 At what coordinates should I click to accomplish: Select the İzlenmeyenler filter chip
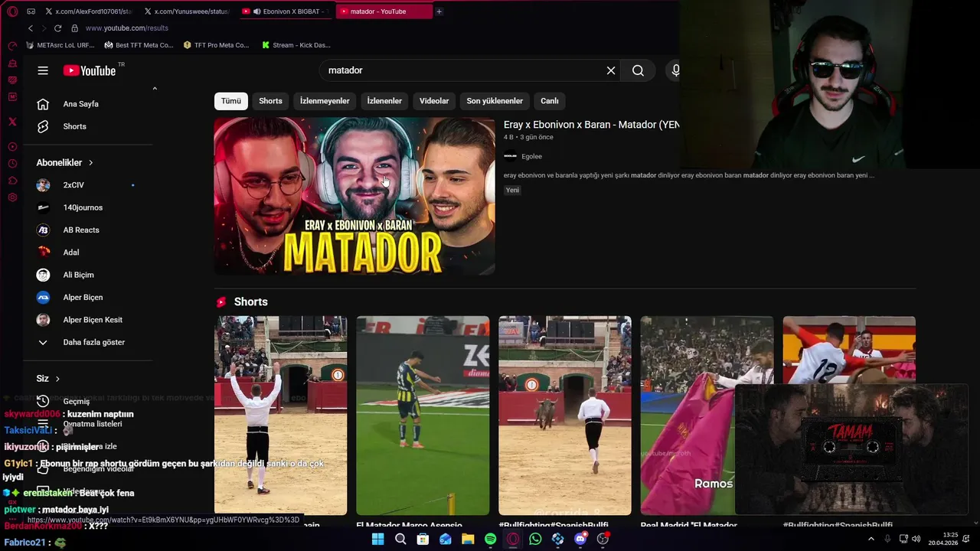pyautogui.click(x=325, y=101)
